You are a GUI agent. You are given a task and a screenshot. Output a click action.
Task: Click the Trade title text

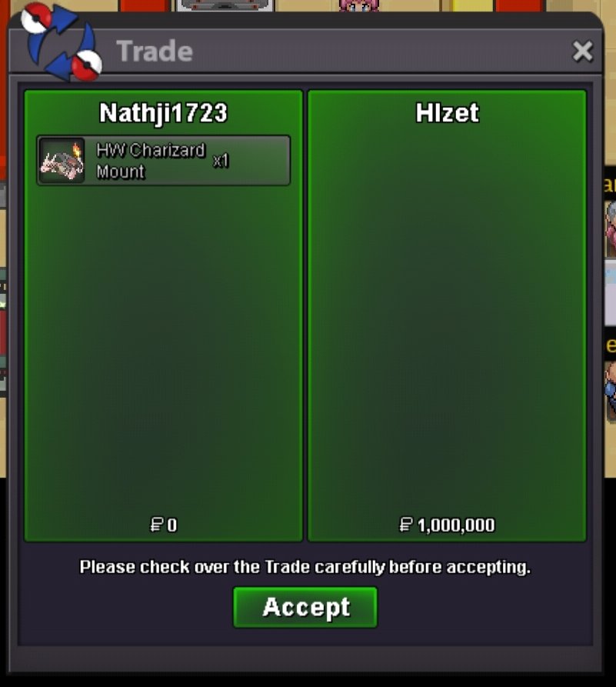[155, 52]
